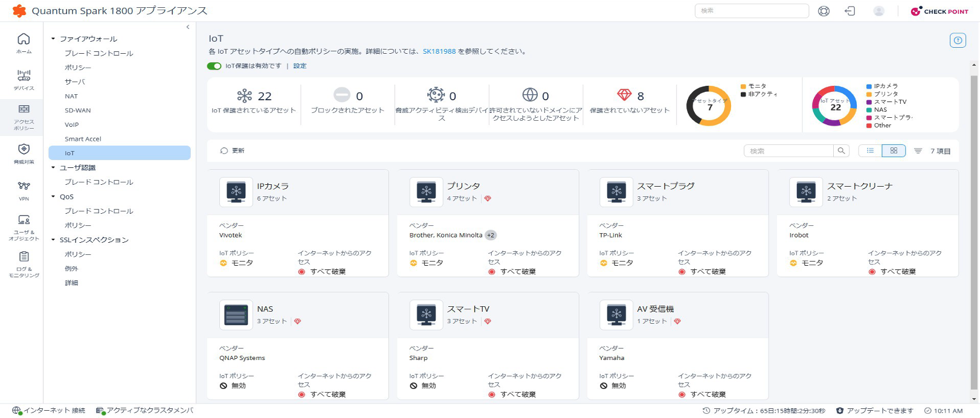Expand the +2 vendors badge on プリンタ
Screen dimensions: 980x418
[x=491, y=236]
